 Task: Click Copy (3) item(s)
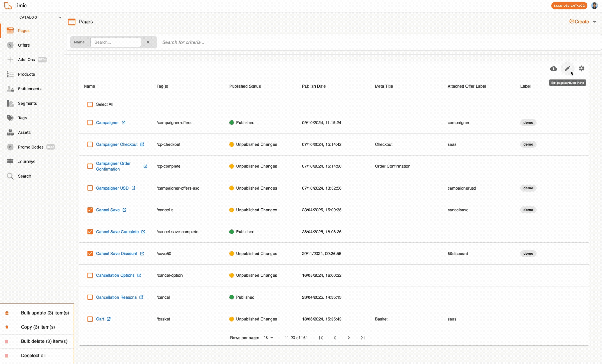(37, 327)
